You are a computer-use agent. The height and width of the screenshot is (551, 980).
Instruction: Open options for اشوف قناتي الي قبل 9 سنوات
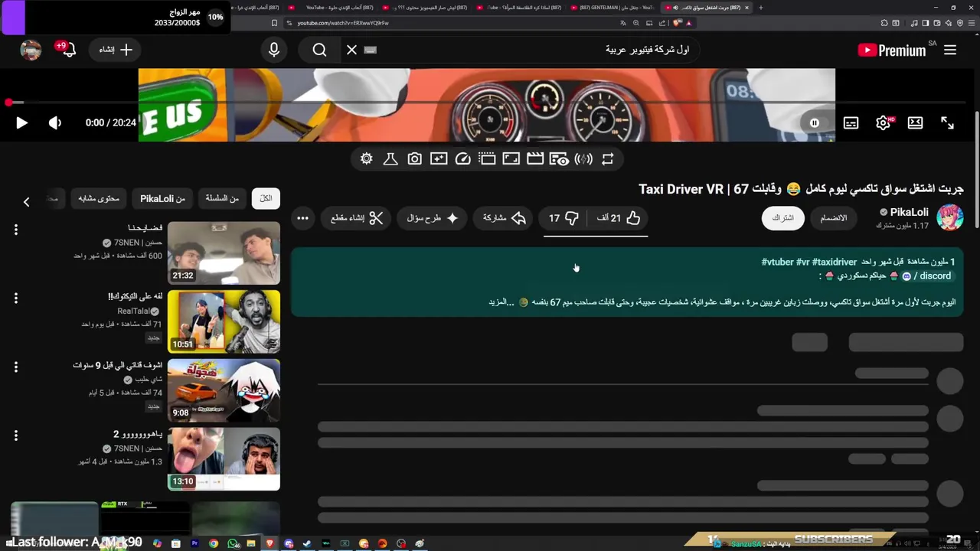(15, 367)
